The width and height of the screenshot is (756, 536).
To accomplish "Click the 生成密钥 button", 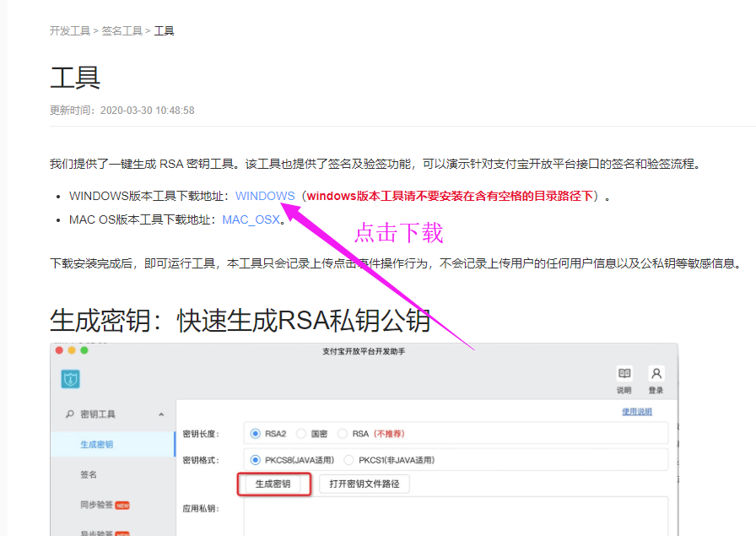I will click(x=273, y=484).
